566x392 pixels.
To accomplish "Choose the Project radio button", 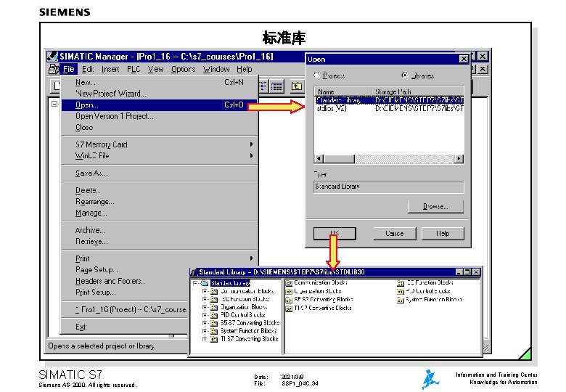I will (317, 75).
